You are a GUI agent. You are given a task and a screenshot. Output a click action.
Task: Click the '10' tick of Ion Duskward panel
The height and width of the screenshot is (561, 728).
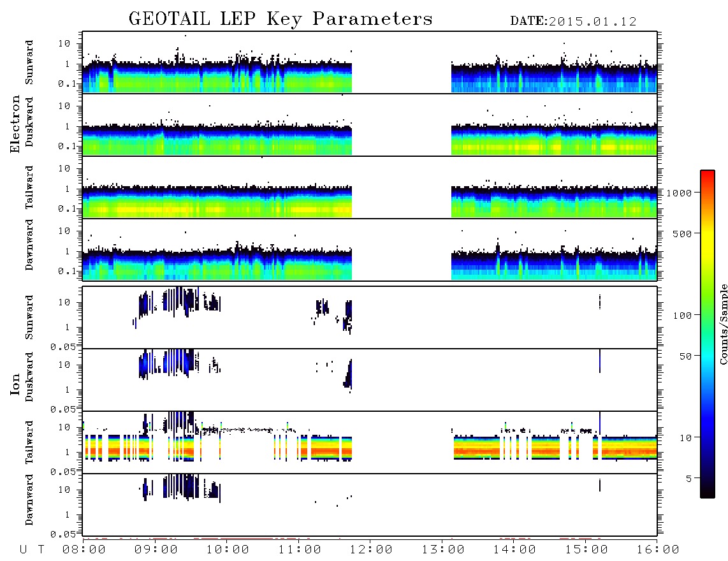(x=64, y=365)
